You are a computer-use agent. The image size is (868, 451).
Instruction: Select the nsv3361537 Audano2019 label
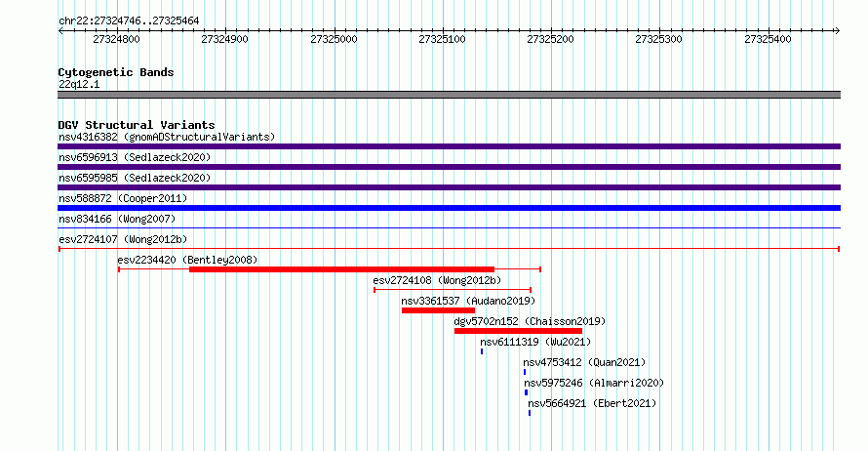click(468, 301)
